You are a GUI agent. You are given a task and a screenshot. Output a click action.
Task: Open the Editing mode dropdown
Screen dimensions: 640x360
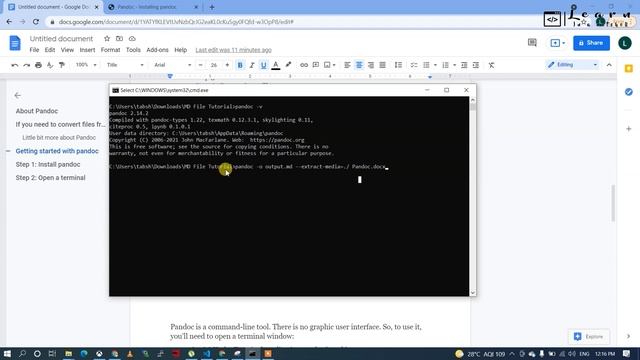coord(573,64)
